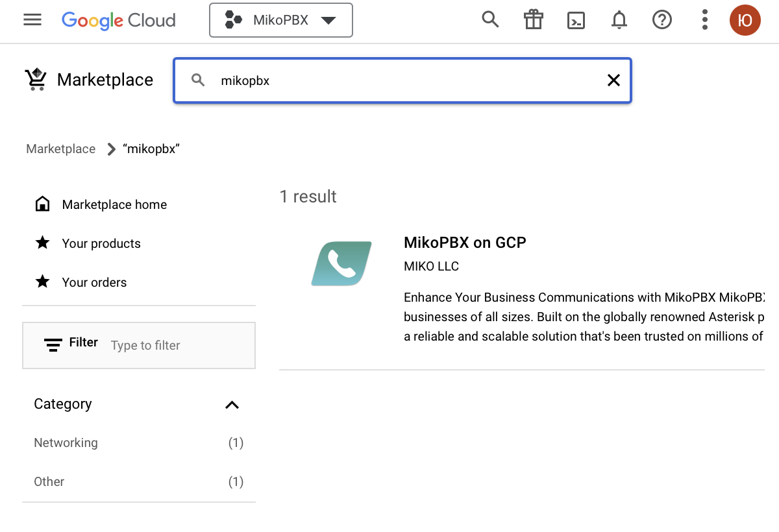The height and width of the screenshot is (532, 779).
Task: Clear the Marketplace search with X
Action: point(613,80)
